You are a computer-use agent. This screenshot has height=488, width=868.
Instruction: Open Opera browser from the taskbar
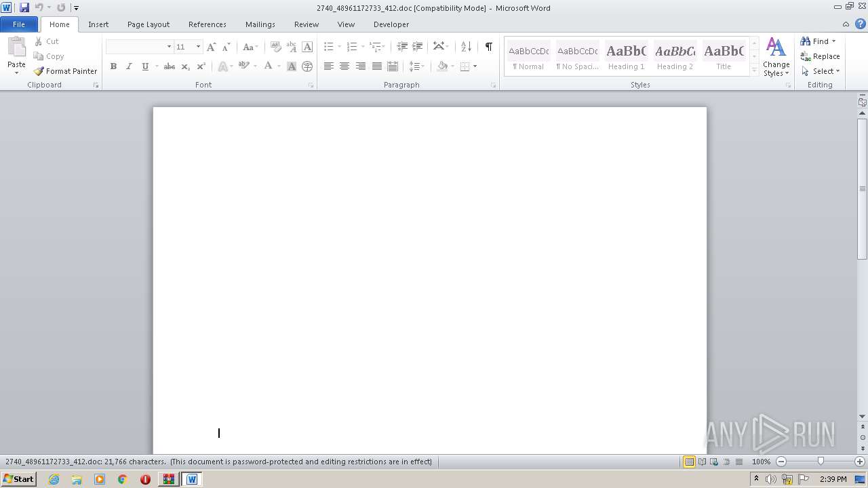tap(145, 479)
